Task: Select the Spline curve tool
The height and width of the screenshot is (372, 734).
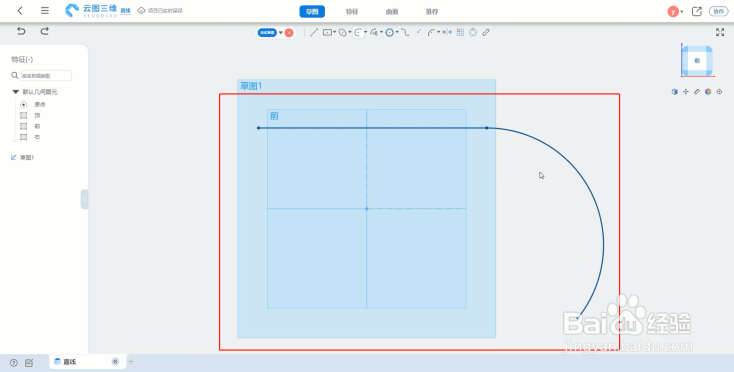Action: click(405, 32)
